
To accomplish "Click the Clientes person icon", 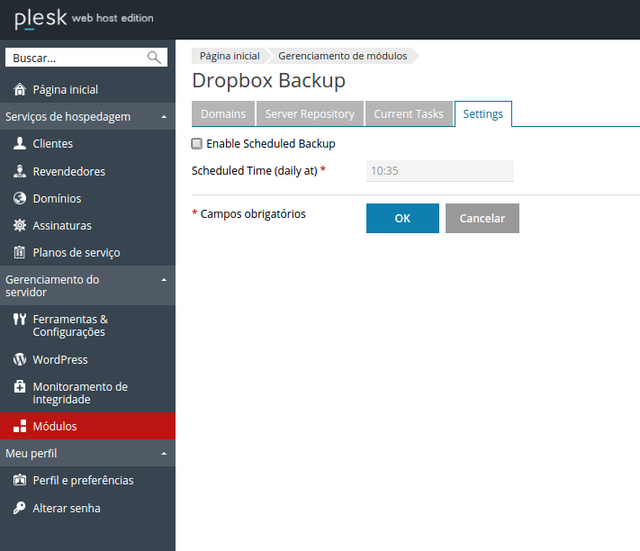I will 19,144.
